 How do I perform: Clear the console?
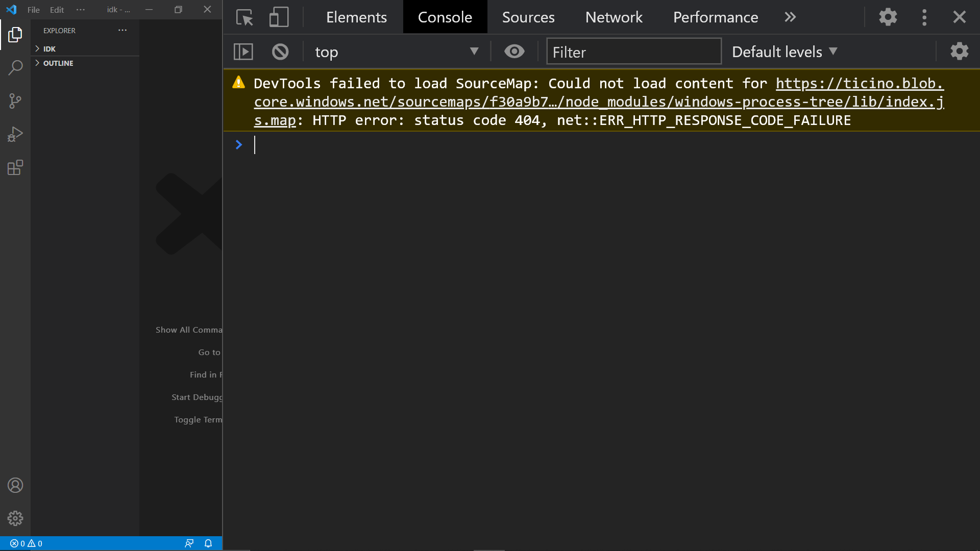[x=280, y=52]
